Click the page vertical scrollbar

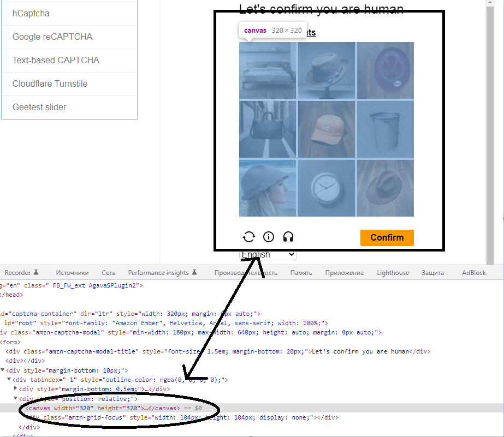490,135
